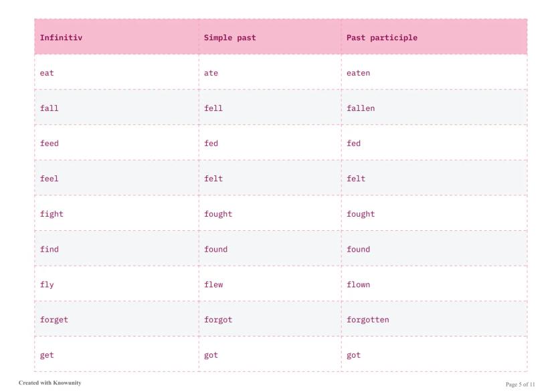Click the "Page 5 of 11" page indicator
The width and height of the screenshot is (554, 392).
(x=520, y=384)
